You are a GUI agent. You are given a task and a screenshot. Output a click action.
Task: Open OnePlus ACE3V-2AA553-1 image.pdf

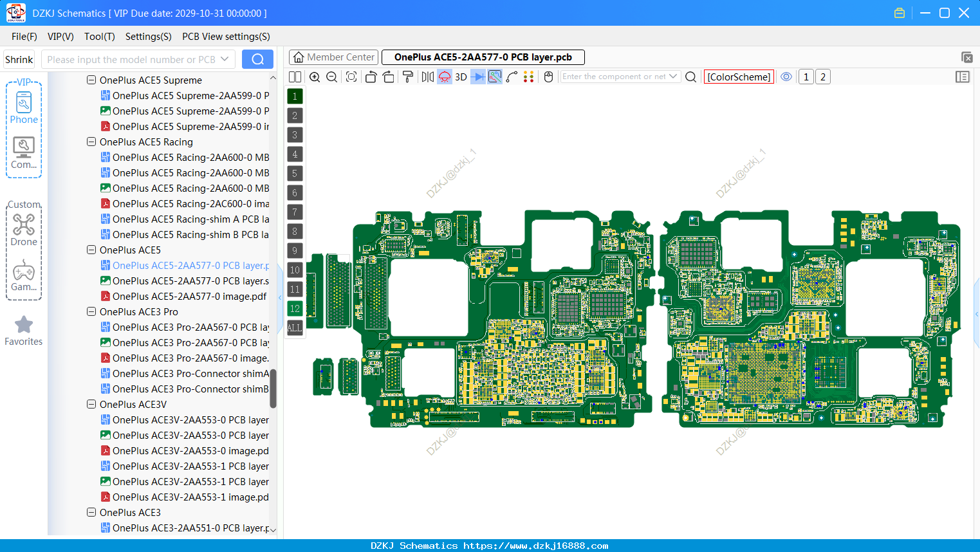[185, 497]
